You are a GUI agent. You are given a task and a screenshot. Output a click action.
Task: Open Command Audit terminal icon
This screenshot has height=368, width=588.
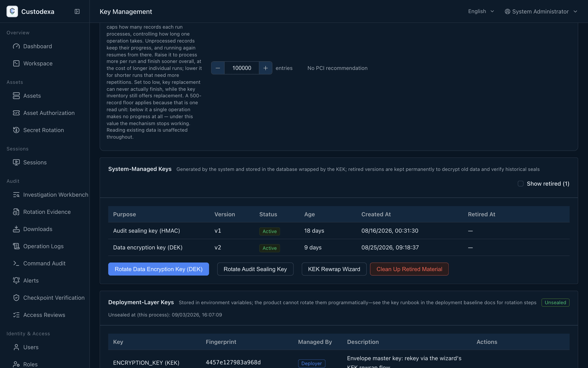click(16, 263)
